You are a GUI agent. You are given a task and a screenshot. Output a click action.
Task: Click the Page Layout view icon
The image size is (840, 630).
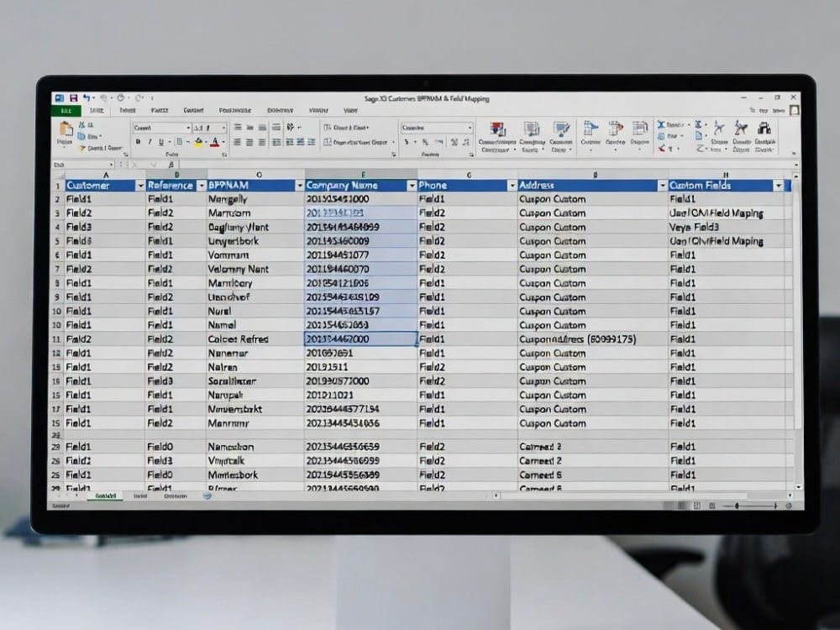(x=697, y=506)
